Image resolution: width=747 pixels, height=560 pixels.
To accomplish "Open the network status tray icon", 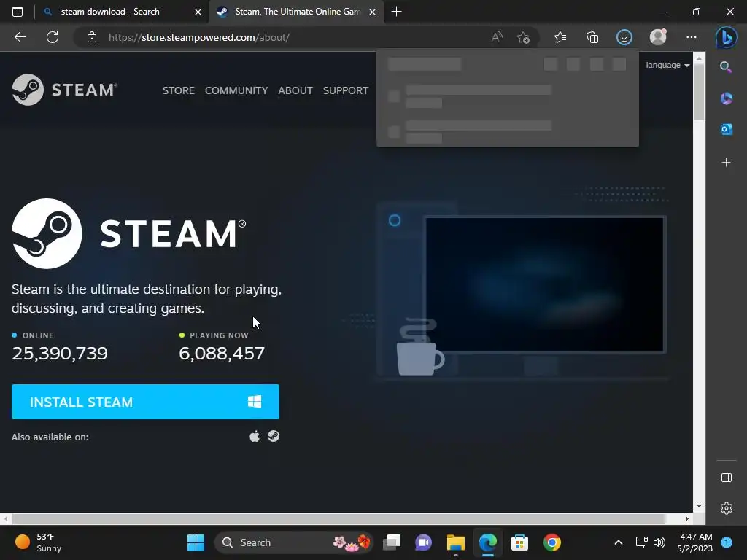I will 641,542.
